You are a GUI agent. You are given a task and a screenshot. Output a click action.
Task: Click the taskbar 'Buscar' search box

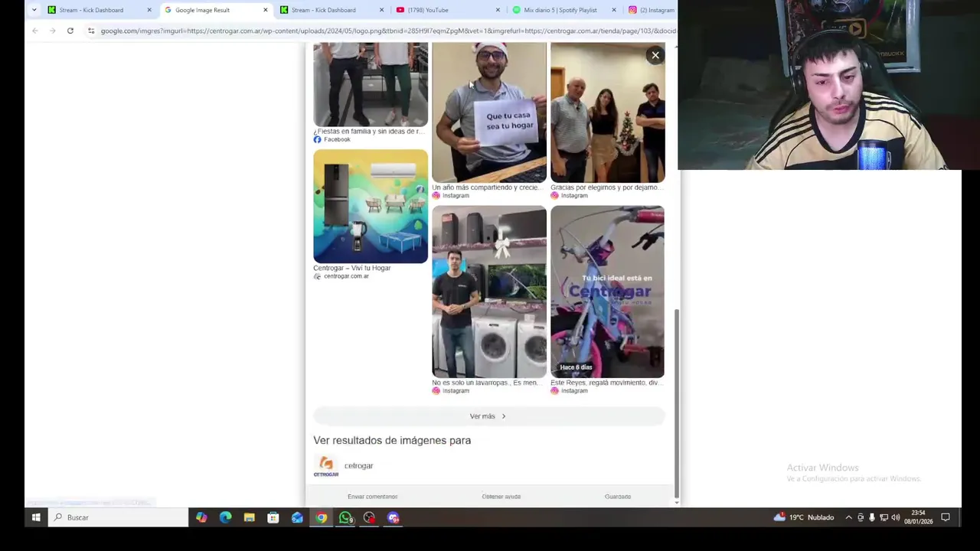[119, 517]
